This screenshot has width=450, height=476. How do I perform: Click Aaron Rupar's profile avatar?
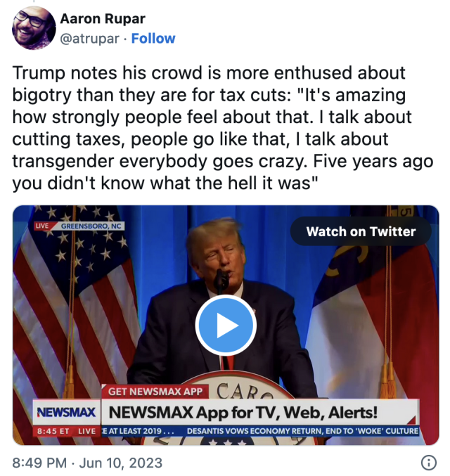coord(34,28)
